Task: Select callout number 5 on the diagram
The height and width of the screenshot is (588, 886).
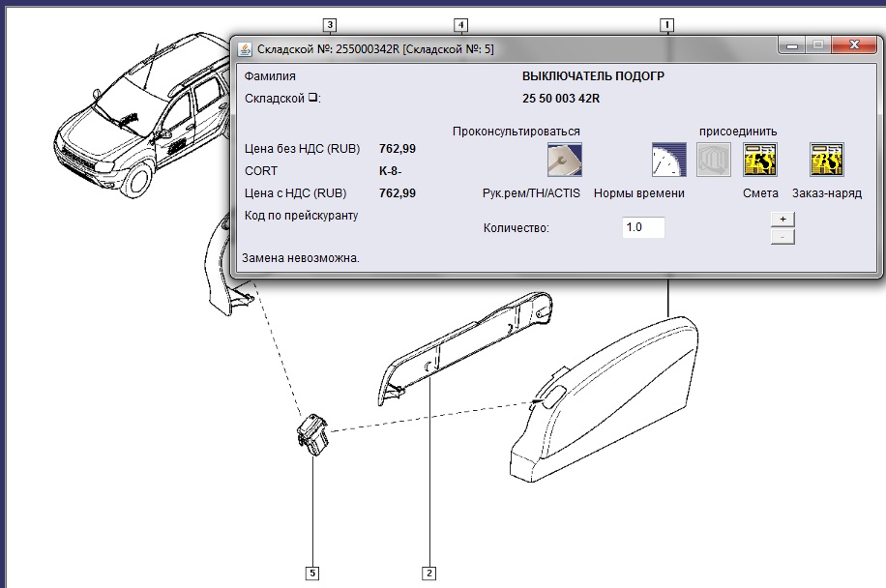Action: point(311,573)
